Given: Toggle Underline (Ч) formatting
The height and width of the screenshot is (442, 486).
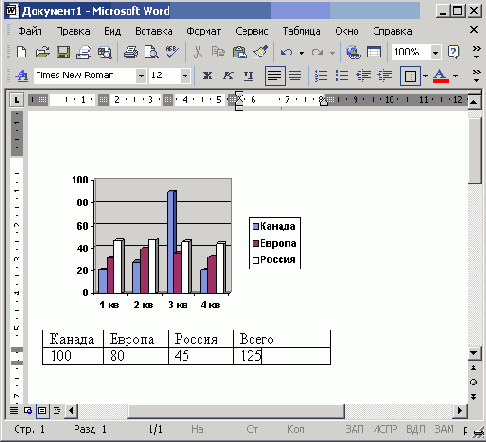Looking at the screenshot, I should [248, 76].
